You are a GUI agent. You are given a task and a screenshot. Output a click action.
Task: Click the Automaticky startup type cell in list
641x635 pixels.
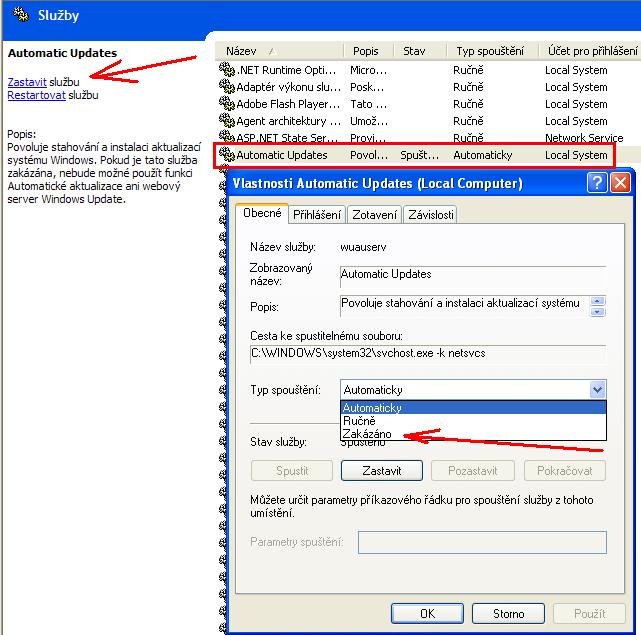point(482,155)
